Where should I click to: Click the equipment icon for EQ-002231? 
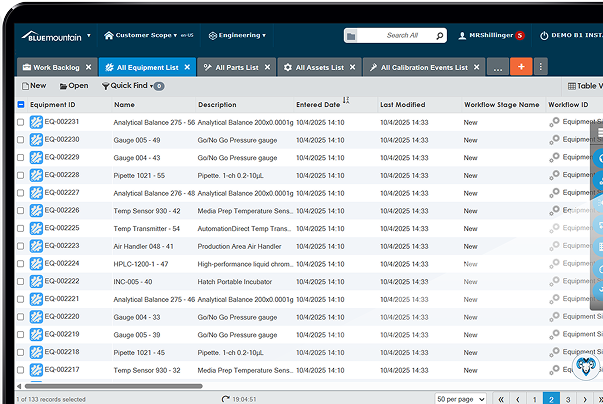(37, 122)
